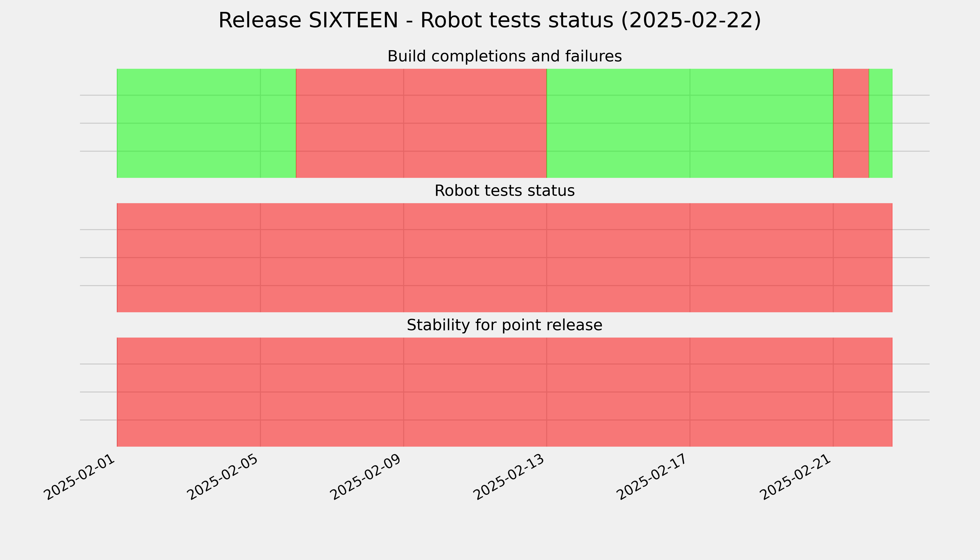Click Stability bar between 2025-02-01 and 2025-02-05
Viewport: 980px width, 560px height.
coord(189,392)
